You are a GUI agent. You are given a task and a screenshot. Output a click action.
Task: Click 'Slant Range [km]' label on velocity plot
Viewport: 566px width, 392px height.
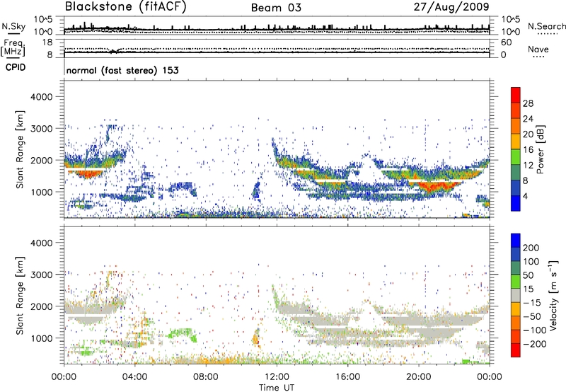(x=20, y=295)
